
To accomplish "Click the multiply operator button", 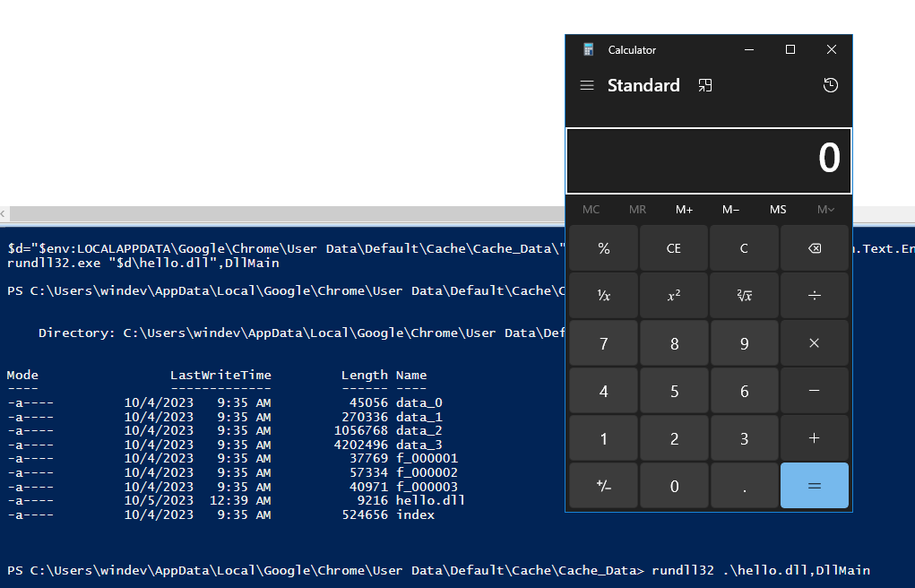I will click(x=814, y=343).
